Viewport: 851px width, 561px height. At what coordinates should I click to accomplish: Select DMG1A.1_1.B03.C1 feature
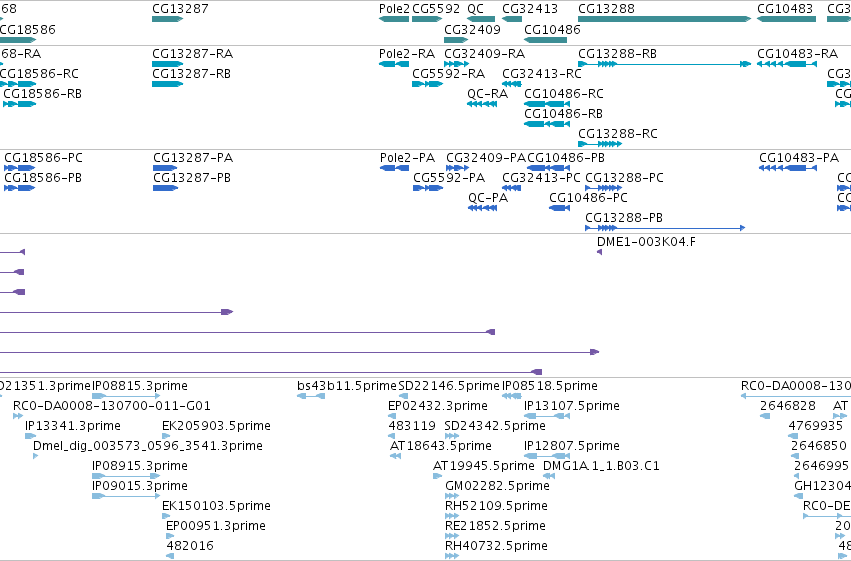tap(549, 476)
